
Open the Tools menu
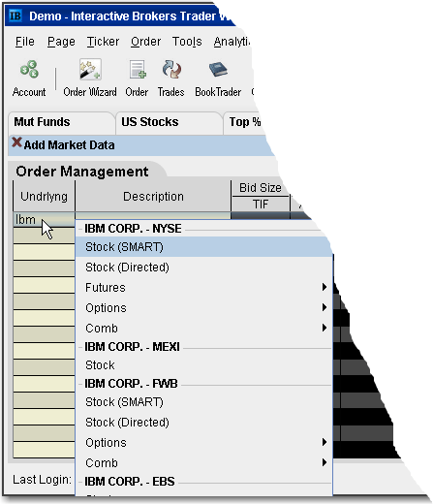point(187,42)
